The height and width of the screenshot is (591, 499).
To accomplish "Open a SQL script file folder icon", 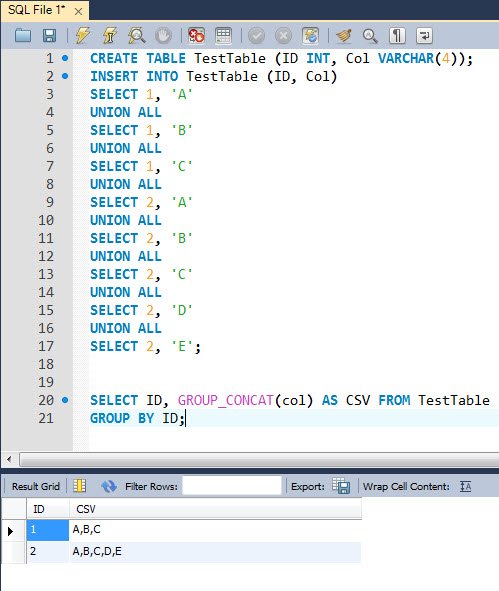I will click(23, 36).
